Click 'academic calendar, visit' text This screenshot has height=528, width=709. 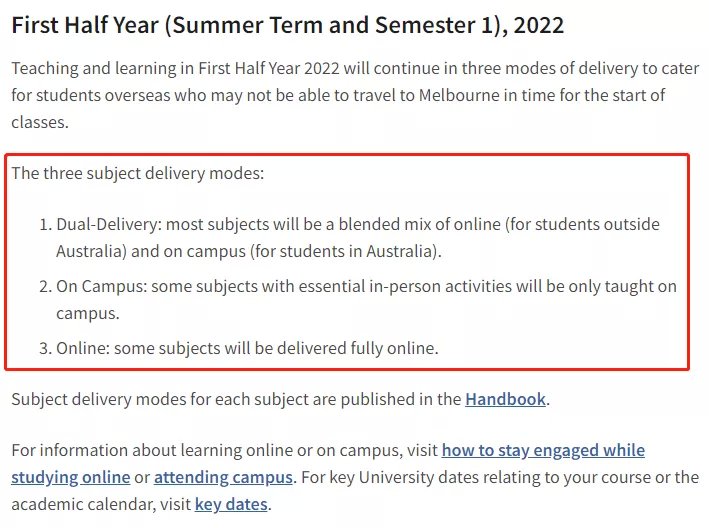[x=101, y=504]
